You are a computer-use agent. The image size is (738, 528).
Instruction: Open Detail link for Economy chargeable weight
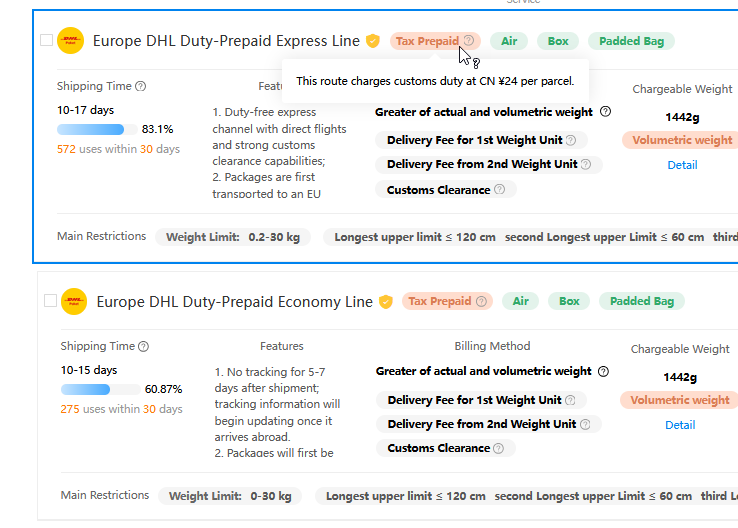point(680,425)
